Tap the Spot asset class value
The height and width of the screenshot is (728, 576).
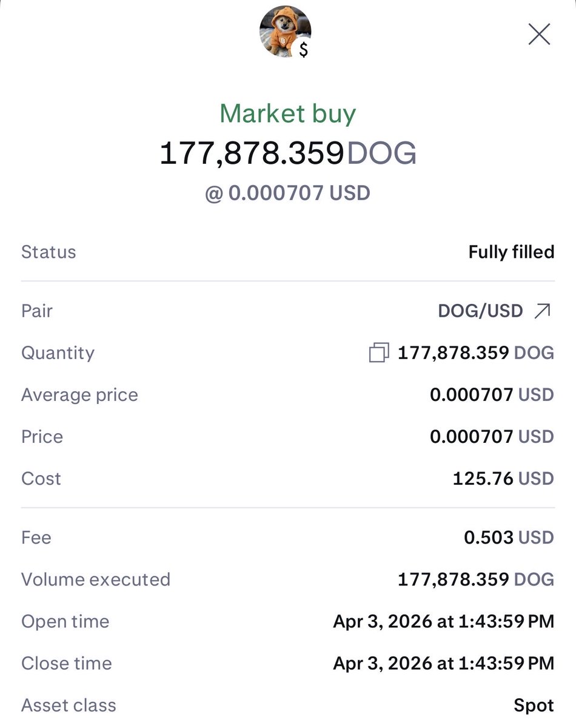[x=534, y=706]
